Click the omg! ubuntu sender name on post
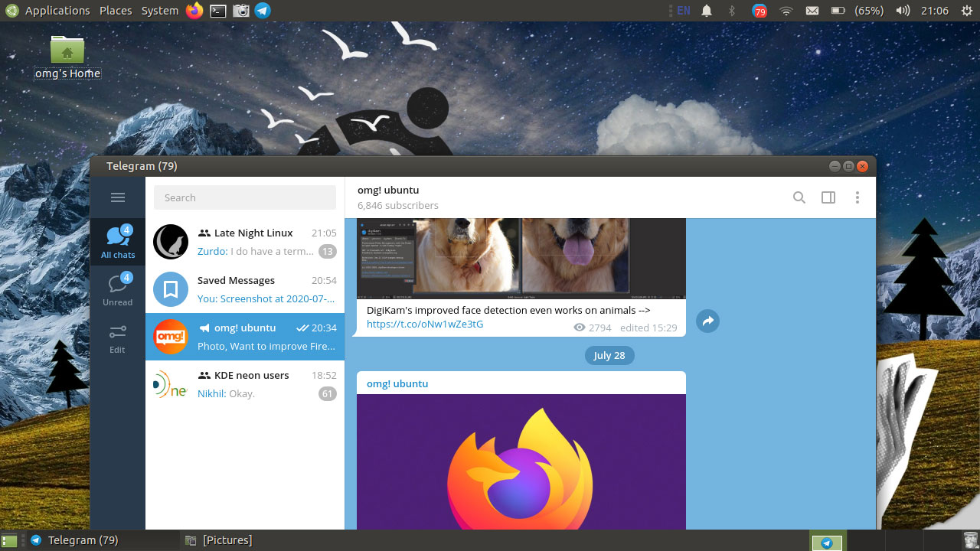The width and height of the screenshot is (980, 551). 397,383
